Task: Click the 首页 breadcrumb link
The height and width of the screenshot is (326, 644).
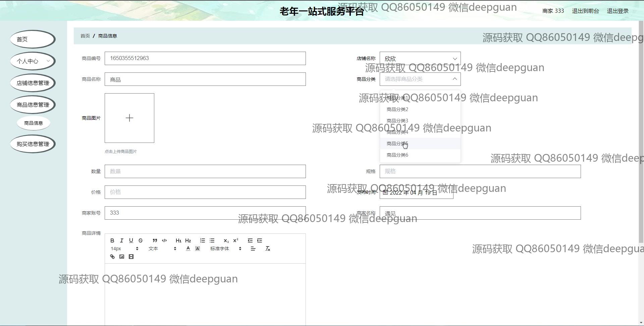Action: pyautogui.click(x=85, y=36)
